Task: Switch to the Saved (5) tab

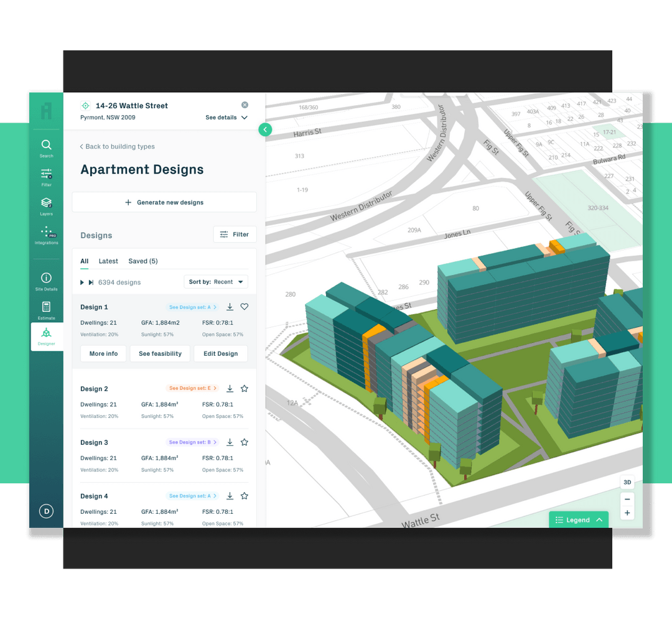Action: [142, 261]
